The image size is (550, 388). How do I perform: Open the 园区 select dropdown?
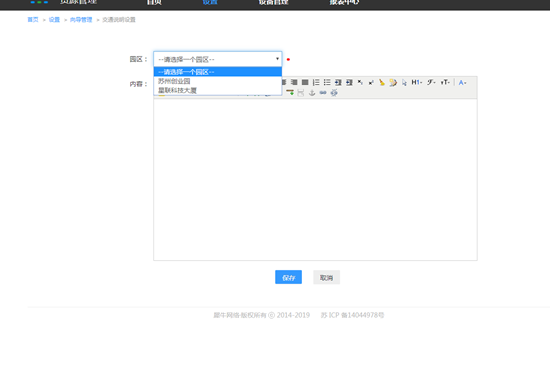click(217, 59)
